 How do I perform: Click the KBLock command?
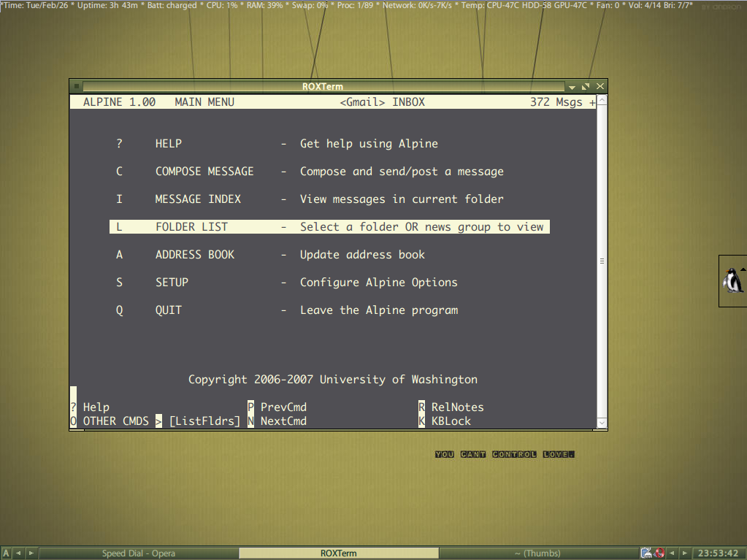tap(445, 421)
